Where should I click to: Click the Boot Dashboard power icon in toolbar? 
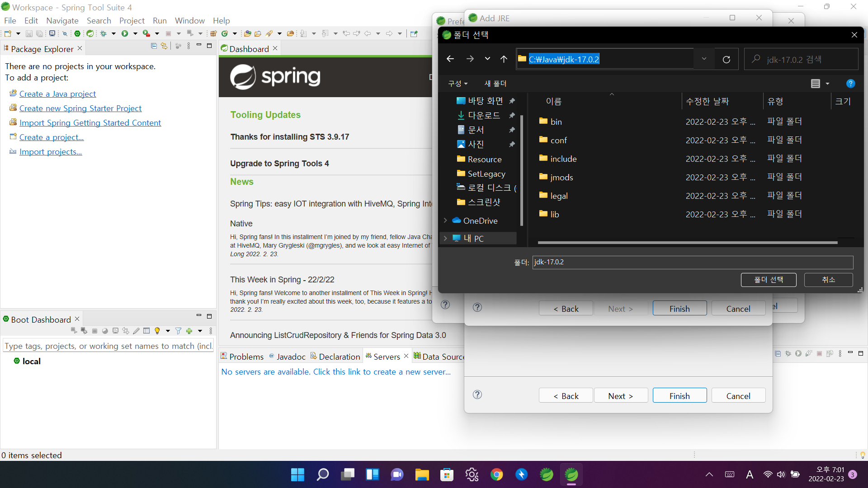pos(77,33)
